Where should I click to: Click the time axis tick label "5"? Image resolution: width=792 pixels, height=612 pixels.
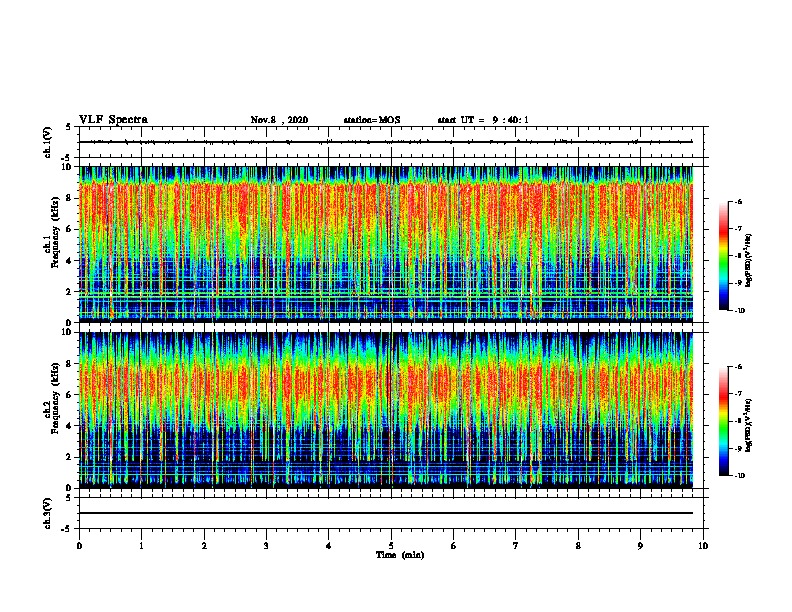point(391,545)
